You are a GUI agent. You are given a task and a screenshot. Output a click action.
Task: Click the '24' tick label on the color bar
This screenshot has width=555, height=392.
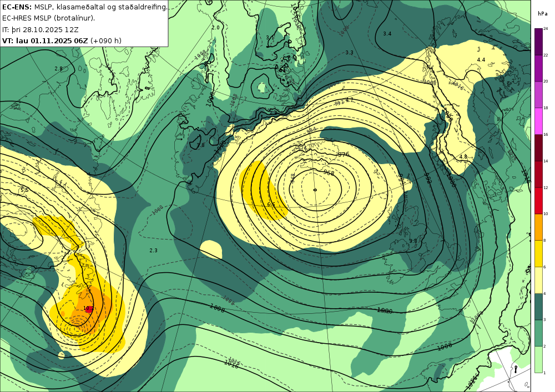[x=546, y=29]
